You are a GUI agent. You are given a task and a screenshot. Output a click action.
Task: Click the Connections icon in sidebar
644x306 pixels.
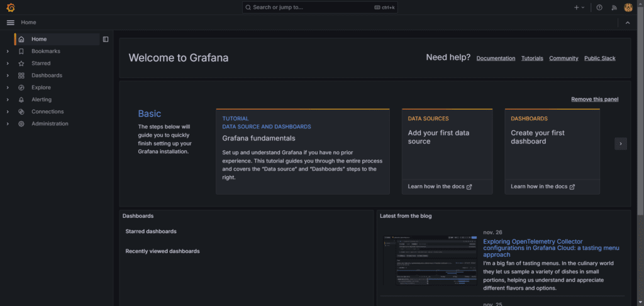pyautogui.click(x=21, y=111)
